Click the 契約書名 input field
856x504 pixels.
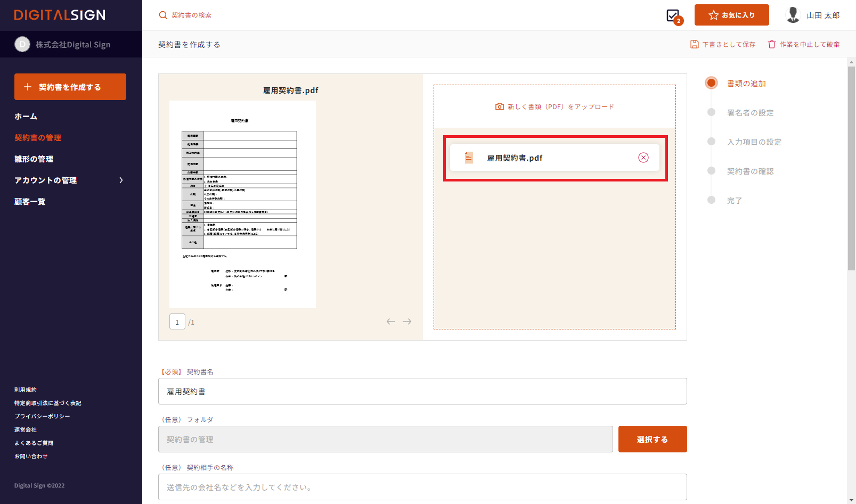(x=422, y=391)
